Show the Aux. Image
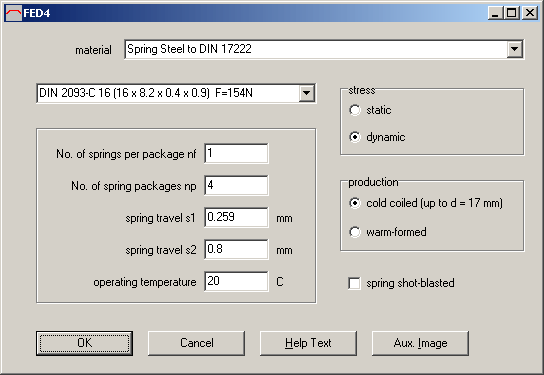 tap(420, 343)
